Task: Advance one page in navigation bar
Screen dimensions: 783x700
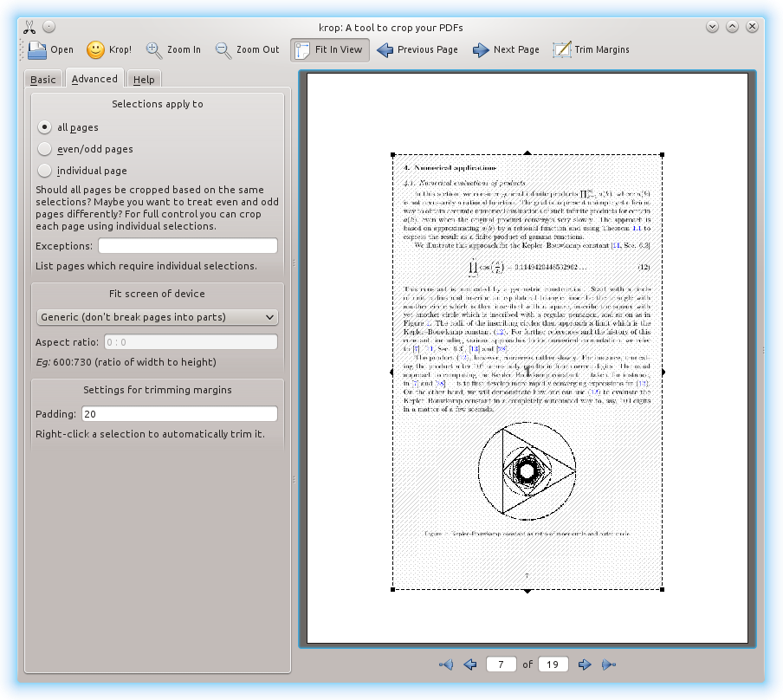Action: (585, 664)
